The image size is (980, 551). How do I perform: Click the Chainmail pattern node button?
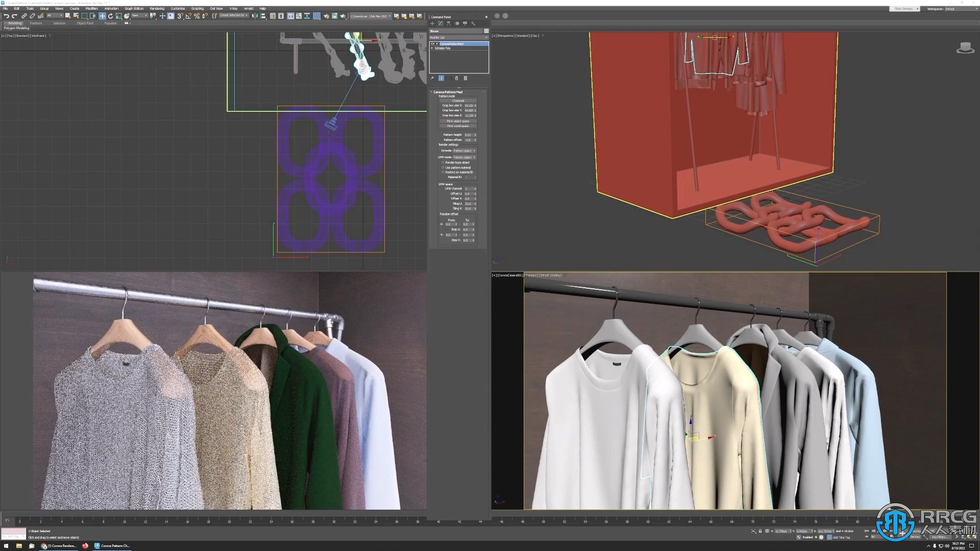(x=458, y=101)
